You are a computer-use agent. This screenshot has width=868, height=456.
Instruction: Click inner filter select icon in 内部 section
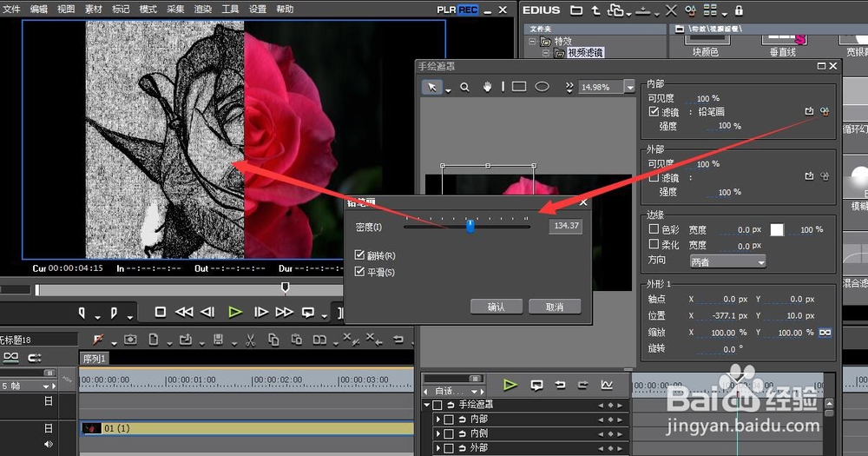[809, 111]
